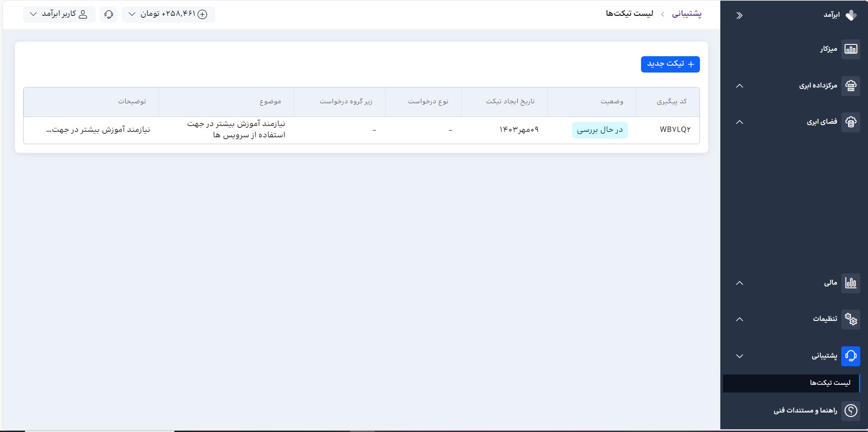Select فضای ابری menu label
The width and height of the screenshot is (868, 432).
[822, 122]
